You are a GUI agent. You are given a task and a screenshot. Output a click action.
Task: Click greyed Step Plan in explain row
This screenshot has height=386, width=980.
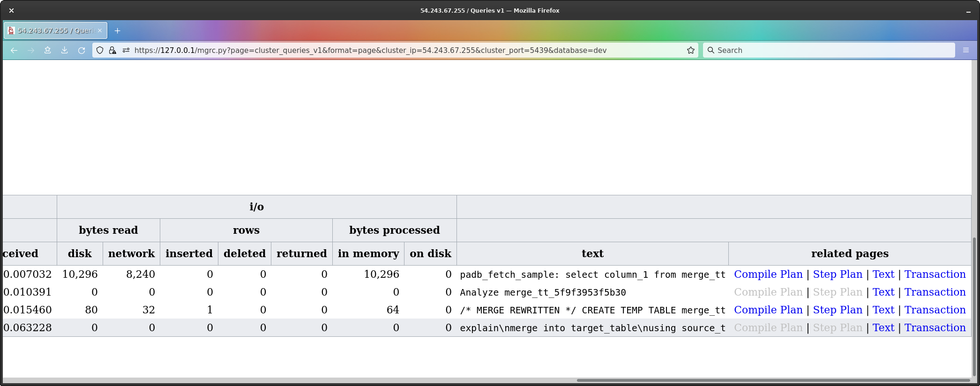pyautogui.click(x=838, y=328)
